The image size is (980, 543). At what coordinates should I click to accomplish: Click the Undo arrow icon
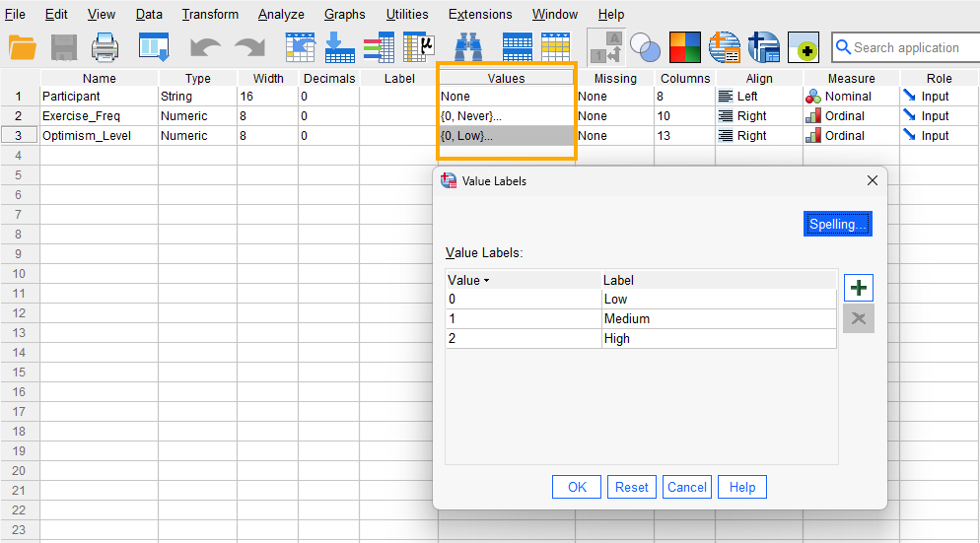(x=205, y=47)
